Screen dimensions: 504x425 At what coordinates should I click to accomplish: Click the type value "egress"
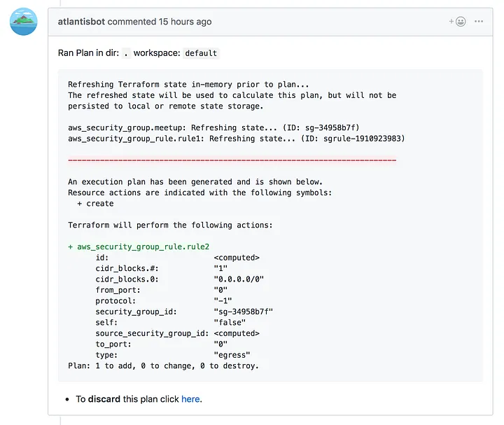click(x=232, y=355)
